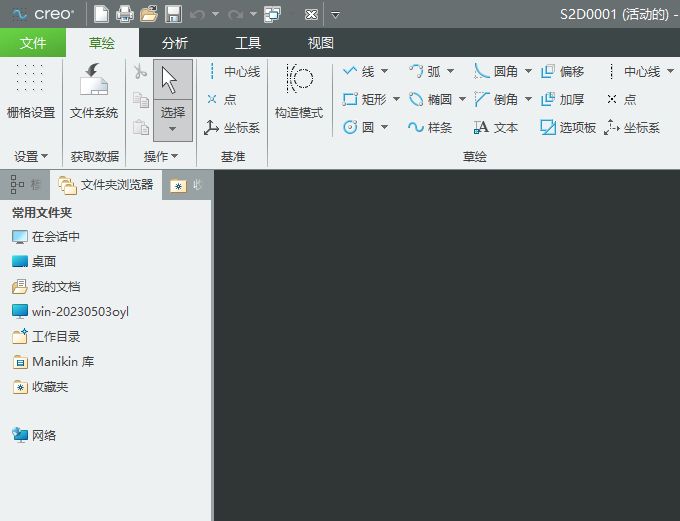Screen dimensions: 680x521
Task: Expand the 线 tool dropdown arrow
Action: [x=384, y=71]
